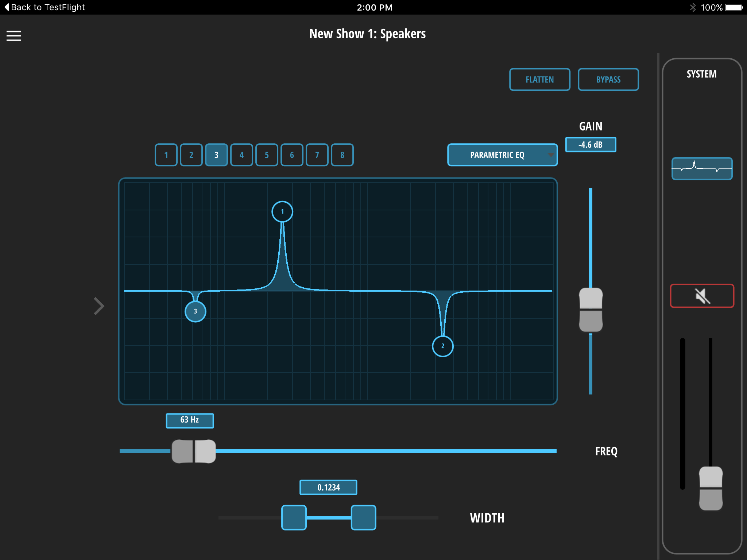The height and width of the screenshot is (560, 747).
Task: Select EQ band 5
Action: [x=267, y=155]
